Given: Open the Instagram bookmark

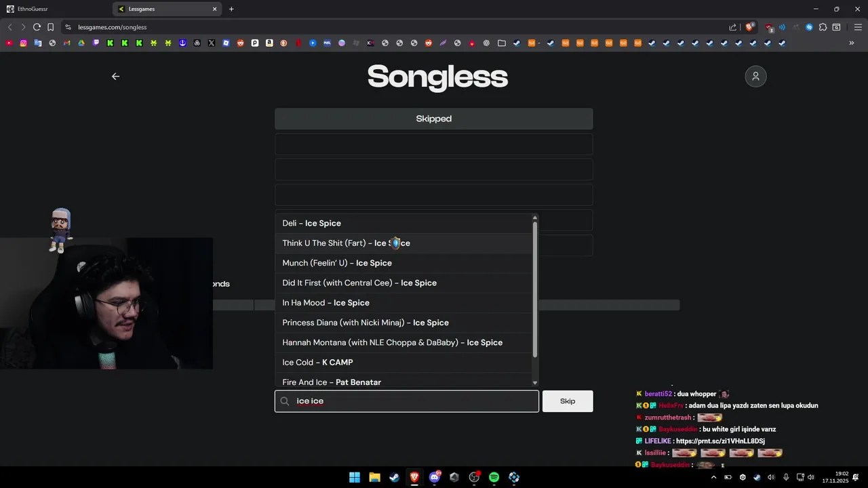Looking at the screenshot, I should point(23,43).
